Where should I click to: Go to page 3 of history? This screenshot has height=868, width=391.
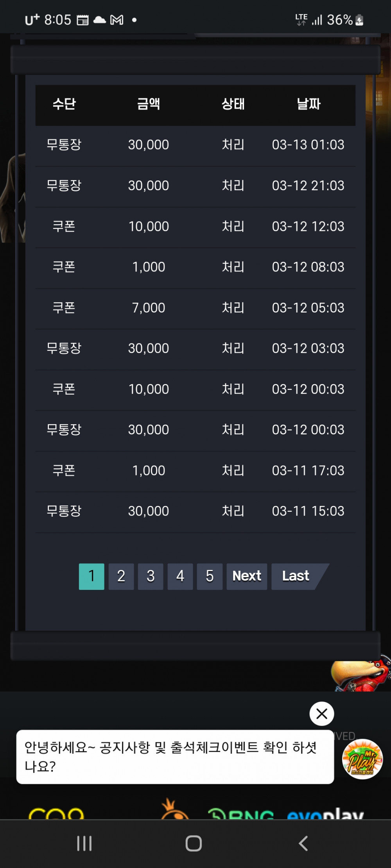click(151, 576)
